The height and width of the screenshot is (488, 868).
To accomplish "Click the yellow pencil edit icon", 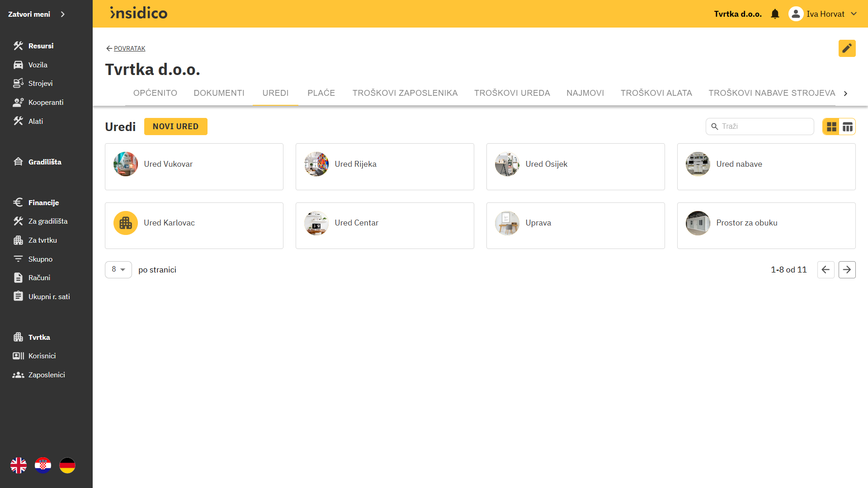I will pos(847,48).
